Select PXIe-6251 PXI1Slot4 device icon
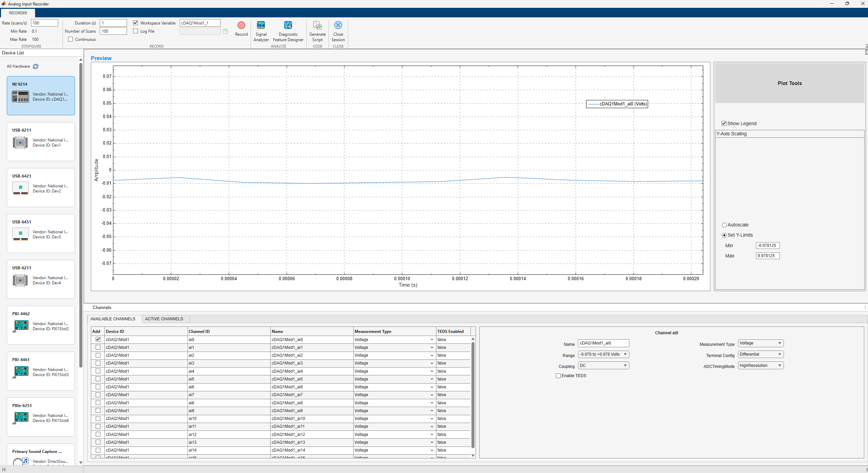 [21, 418]
